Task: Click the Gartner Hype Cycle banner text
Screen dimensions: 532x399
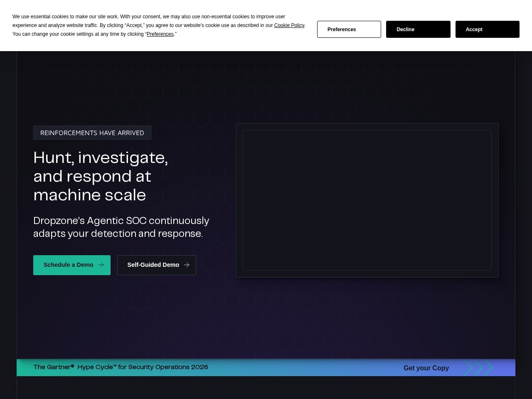Action: (121, 367)
